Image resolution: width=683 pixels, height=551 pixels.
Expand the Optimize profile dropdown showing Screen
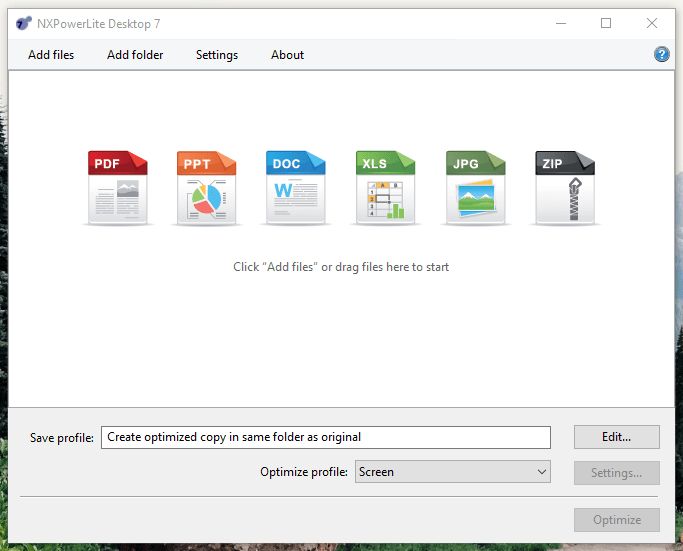pos(453,472)
